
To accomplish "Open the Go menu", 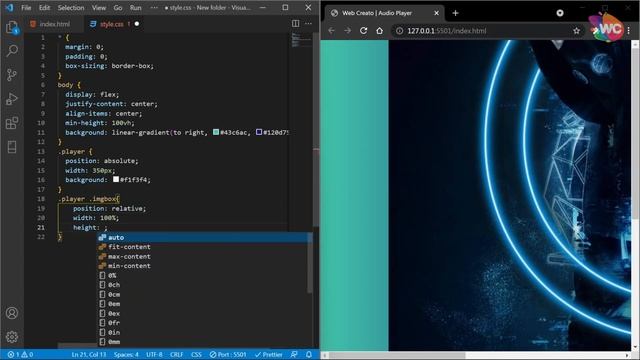I will 118,7.
